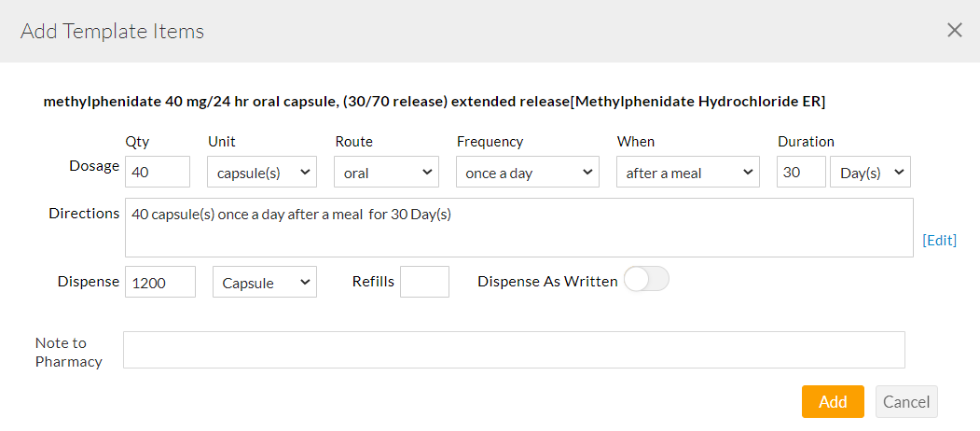Open the Frequency dropdown showing once a day
The width and height of the screenshot is (980, 431).
point(528,173)
